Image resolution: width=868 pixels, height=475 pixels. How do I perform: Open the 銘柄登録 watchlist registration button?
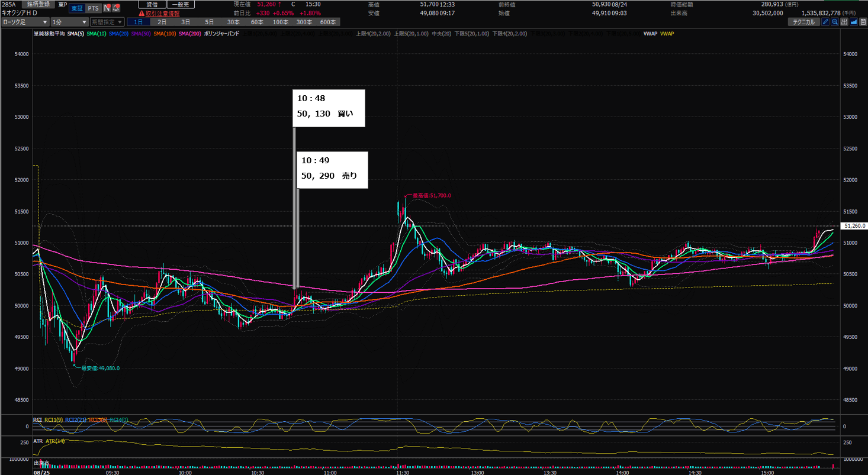coord(38,4)
